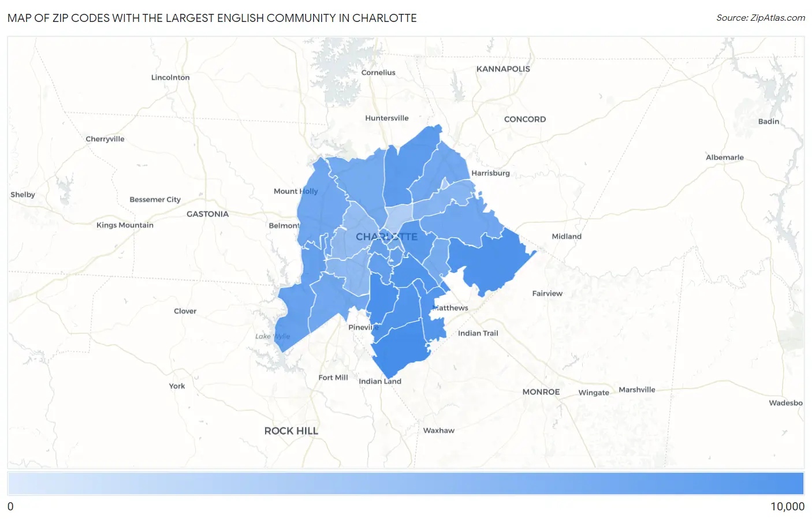Click the Cornelius map label
Screen dimensions: 812x519
pos(378,73)
